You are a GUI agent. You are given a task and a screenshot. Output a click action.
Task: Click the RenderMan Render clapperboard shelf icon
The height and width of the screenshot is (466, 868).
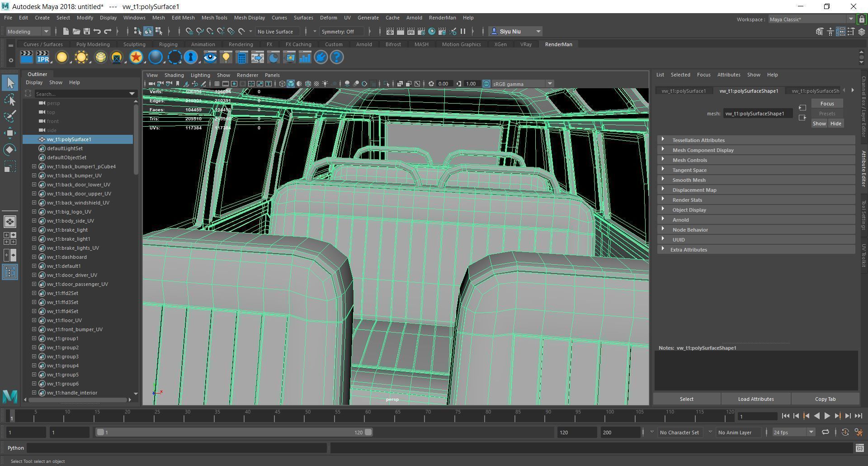tap(27, 57)
